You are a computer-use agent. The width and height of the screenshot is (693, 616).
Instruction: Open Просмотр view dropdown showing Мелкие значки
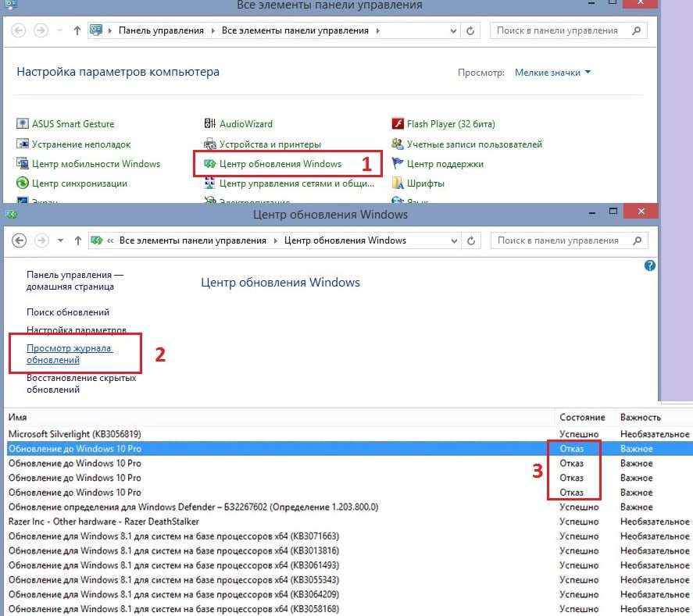[x=553, y=73]
